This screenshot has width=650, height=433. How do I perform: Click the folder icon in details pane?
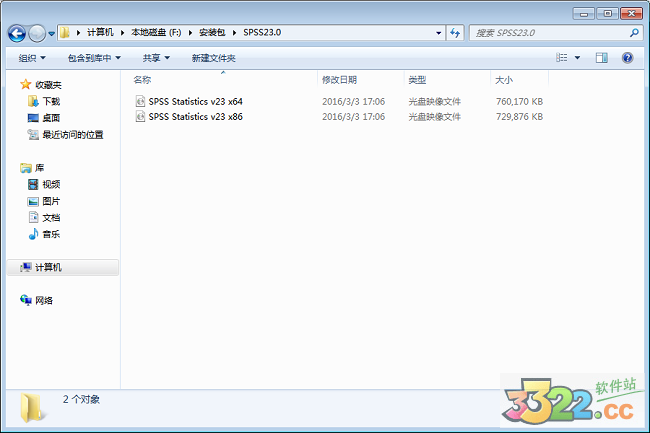pos(31,408)
